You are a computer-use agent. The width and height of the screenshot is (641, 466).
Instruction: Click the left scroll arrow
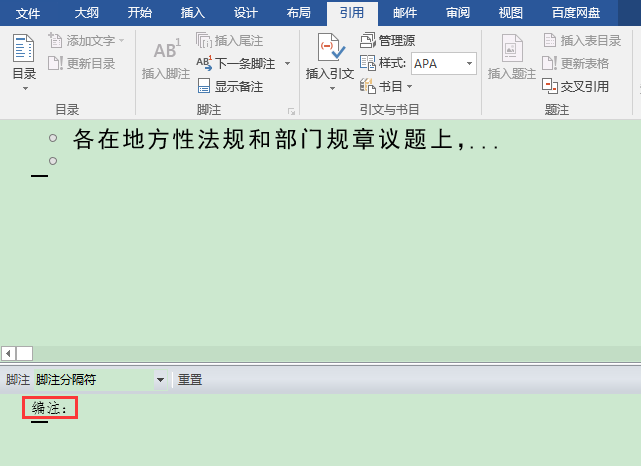[8, 353]
